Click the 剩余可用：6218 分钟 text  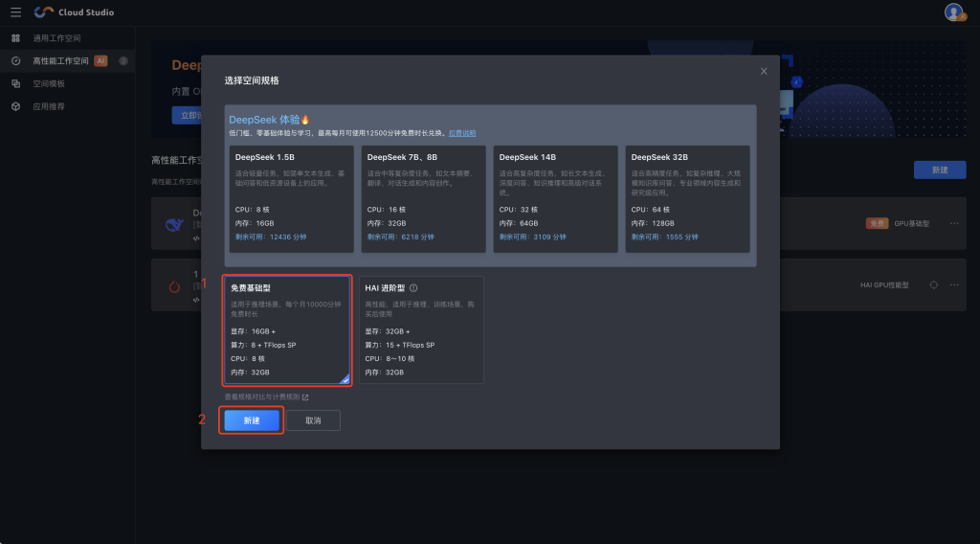tap(401, 237)
